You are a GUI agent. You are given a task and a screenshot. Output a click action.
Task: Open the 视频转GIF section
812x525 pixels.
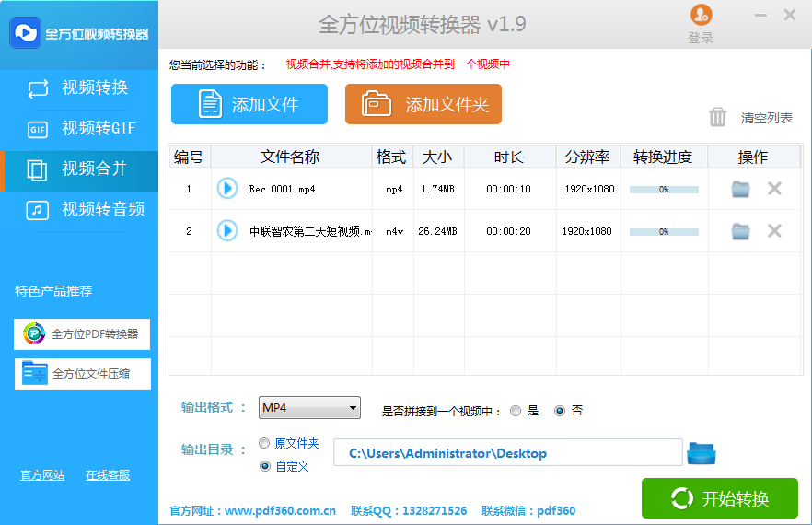pyautogui.click(x=79, y=128)
